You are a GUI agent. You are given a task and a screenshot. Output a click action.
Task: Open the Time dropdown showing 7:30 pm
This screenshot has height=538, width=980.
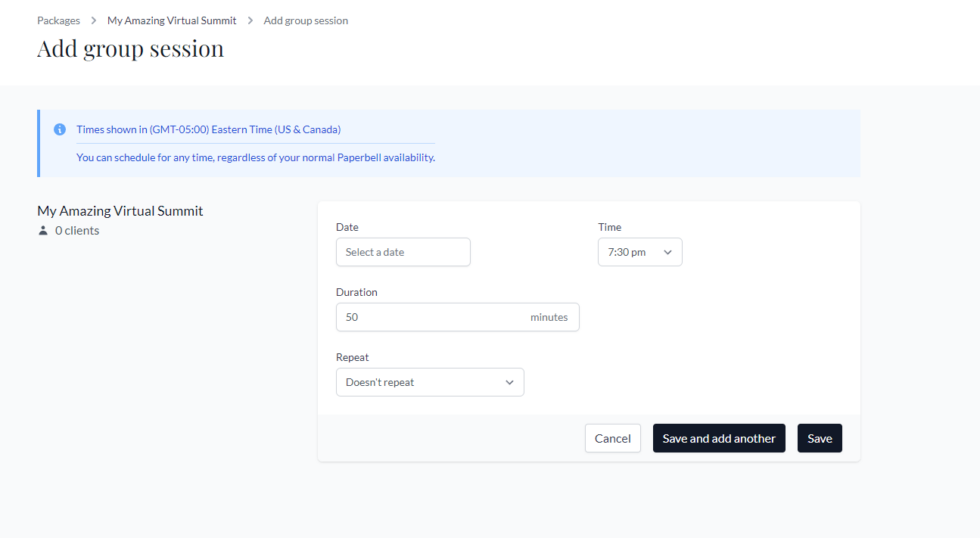[640, 252]
